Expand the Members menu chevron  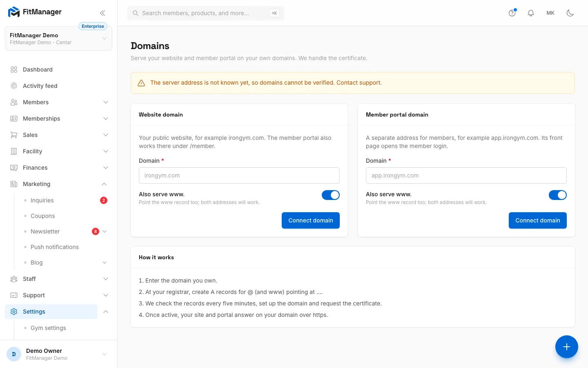coord(106,102)
